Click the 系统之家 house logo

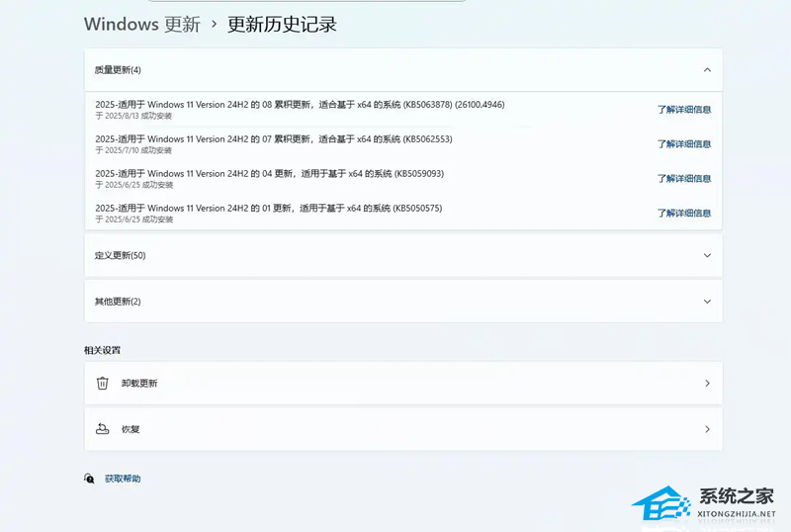(658, 504)
